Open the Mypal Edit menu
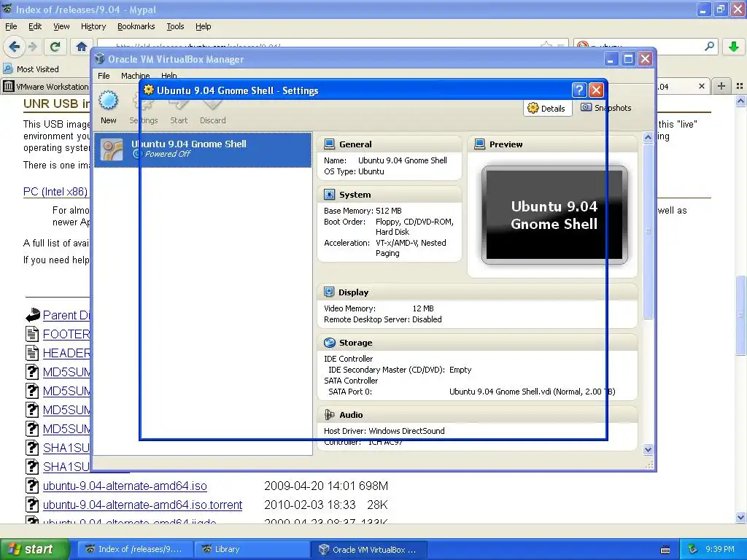The image size is (747, 560). tap(35, 26)
